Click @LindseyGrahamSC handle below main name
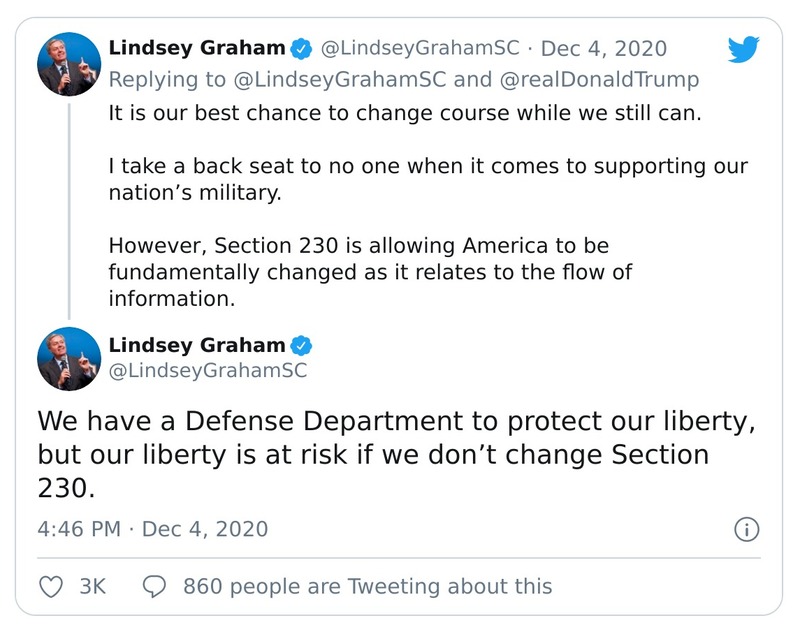This screenshot has height=632, width=800. coord(207,372)
